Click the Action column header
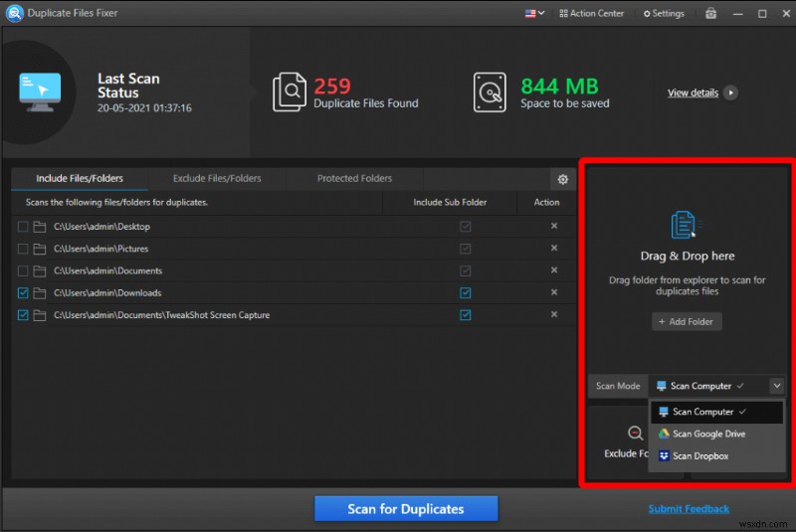 [546, 202]
